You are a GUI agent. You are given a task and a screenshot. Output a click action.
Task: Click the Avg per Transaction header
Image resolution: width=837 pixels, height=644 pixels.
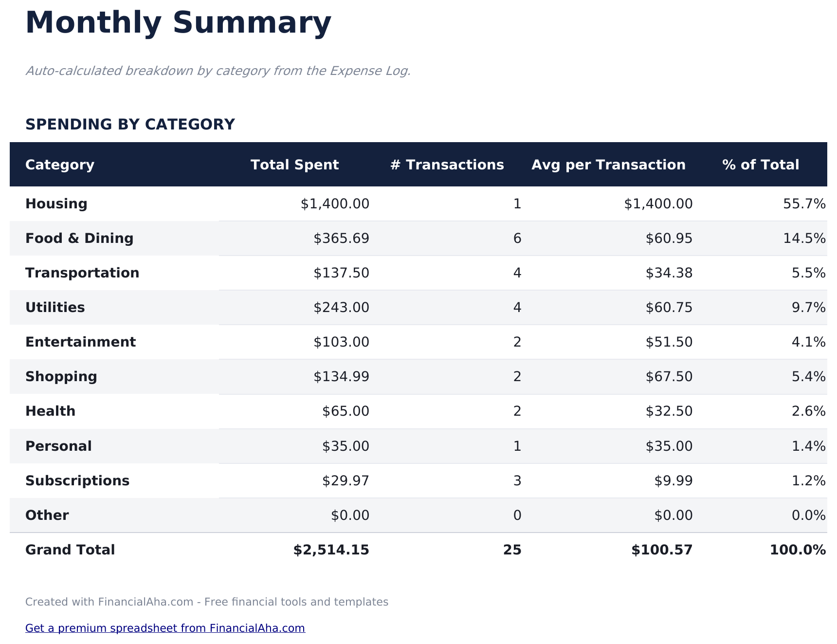coord(608,165)
